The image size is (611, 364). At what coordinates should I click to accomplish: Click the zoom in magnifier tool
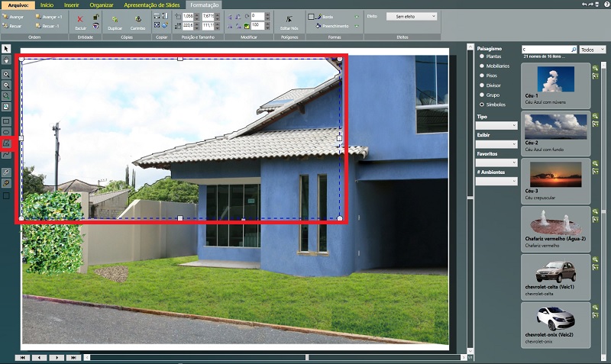click(7, 75)
